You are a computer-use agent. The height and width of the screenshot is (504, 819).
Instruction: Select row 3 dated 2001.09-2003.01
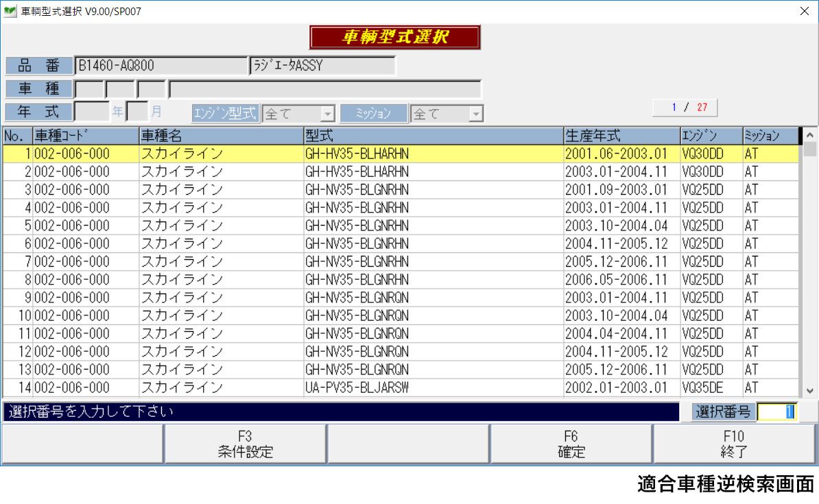tap(401, 189)
